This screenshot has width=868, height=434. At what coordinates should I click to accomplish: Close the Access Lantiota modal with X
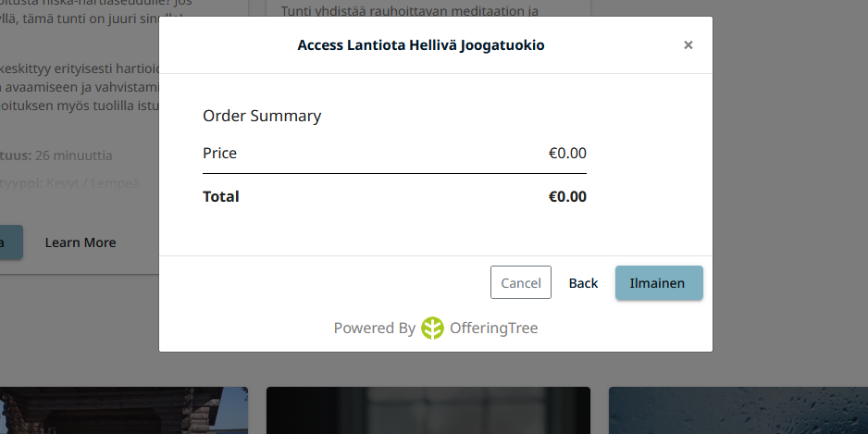[688, 45]
